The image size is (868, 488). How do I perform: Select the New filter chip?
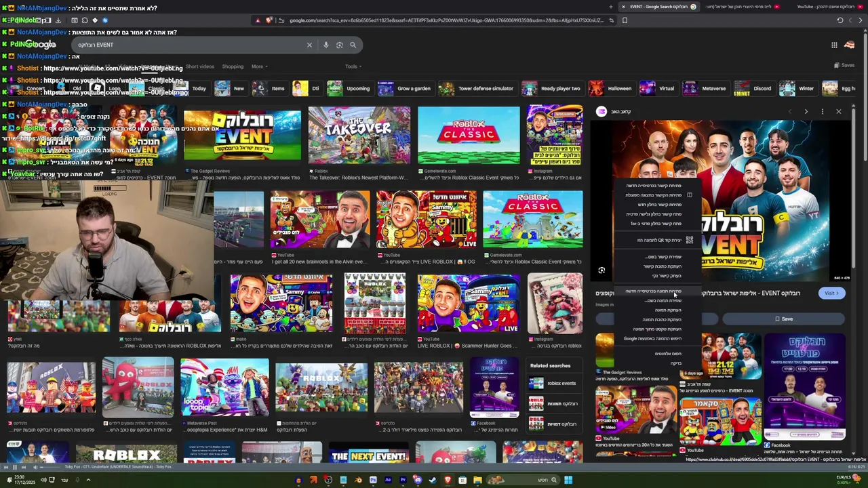pos(230,88)
